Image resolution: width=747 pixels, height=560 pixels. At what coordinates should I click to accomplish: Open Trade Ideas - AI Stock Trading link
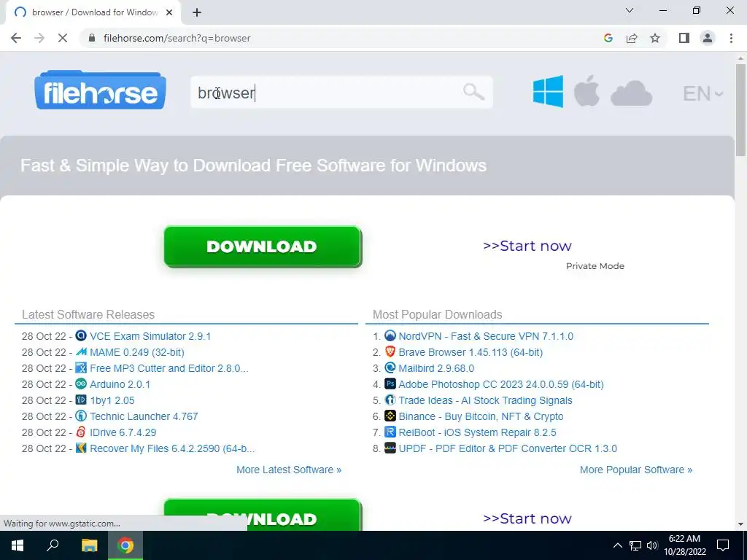click(x=485, y=400)
